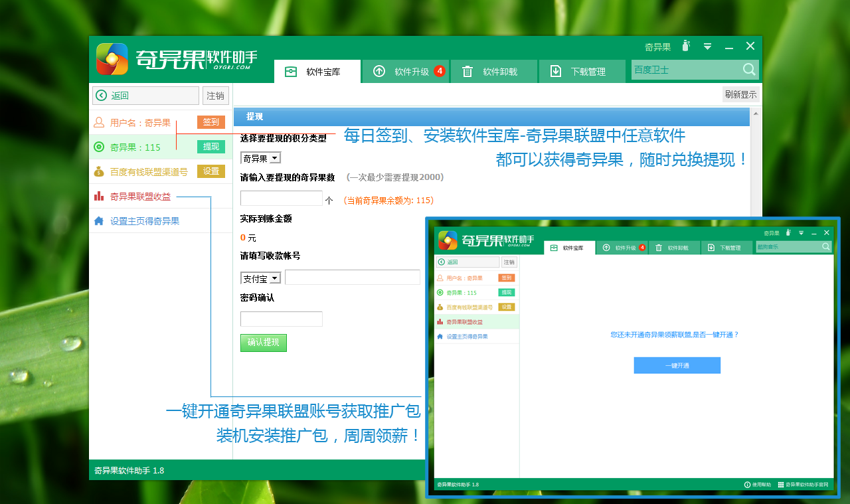The height and width of the screenshot is (504, 850).
Task: Select 设置主页得奇异果 in the main window sidebar
Action: pyautogui.click(x=145, y=221)
